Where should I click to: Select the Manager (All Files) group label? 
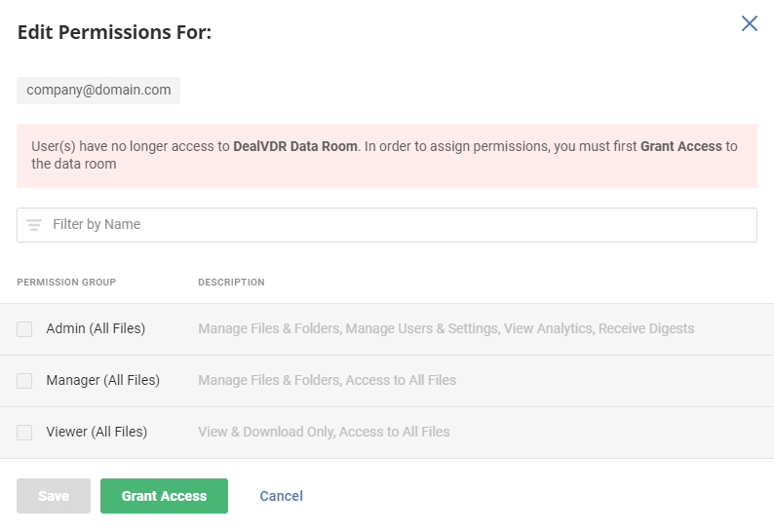tap(102, 381)
